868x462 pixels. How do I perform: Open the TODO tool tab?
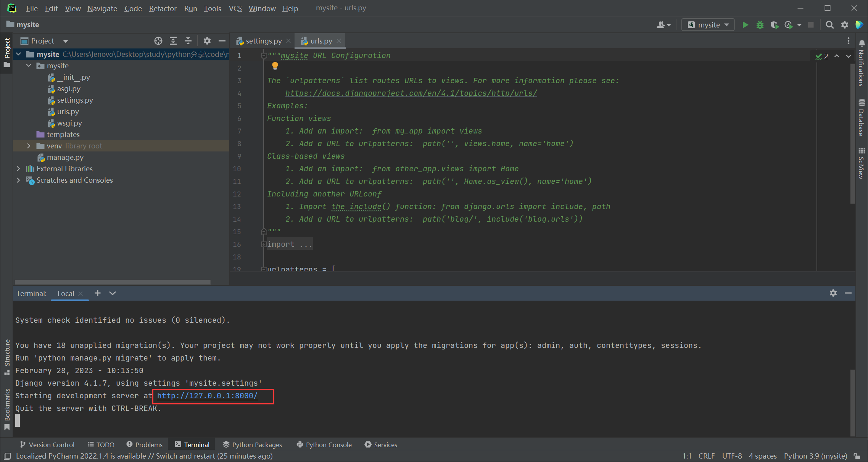pos(101,444)
